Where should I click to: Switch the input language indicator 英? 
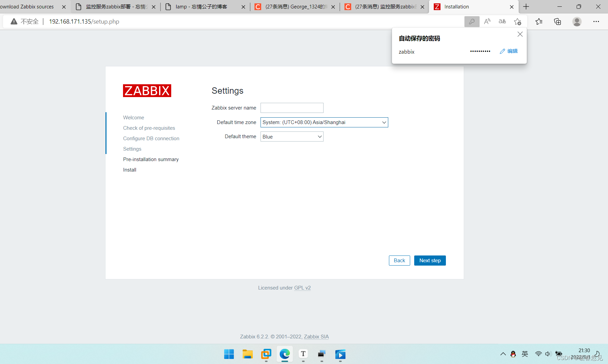[x=525, y=354]
